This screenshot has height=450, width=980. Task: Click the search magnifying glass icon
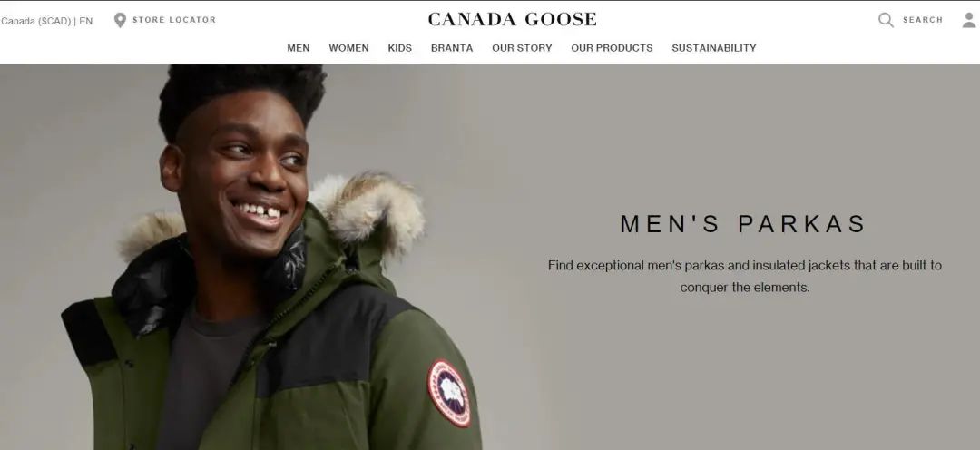click(x=886, y=20)
